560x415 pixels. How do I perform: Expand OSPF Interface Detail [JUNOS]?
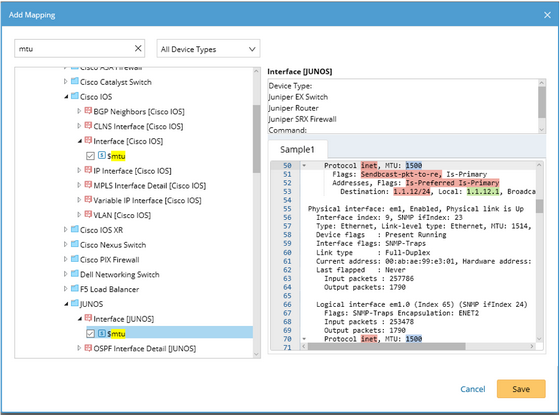(x=79, y=348)
